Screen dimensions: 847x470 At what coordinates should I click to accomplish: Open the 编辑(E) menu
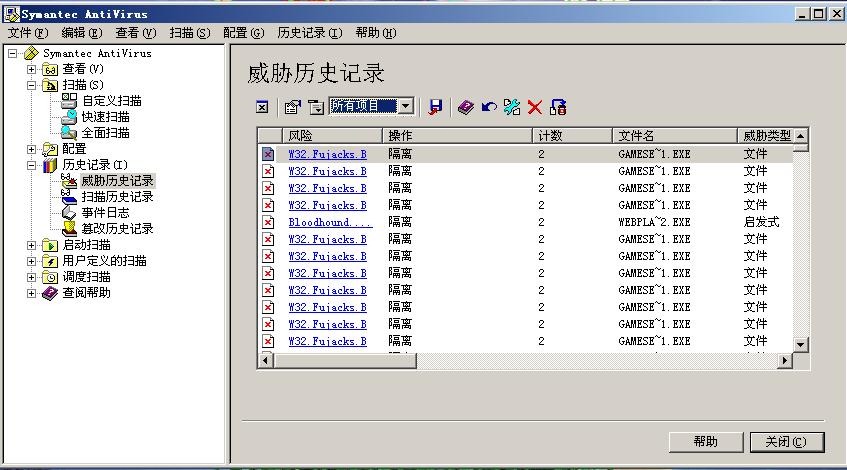click(x=82, y=33)
